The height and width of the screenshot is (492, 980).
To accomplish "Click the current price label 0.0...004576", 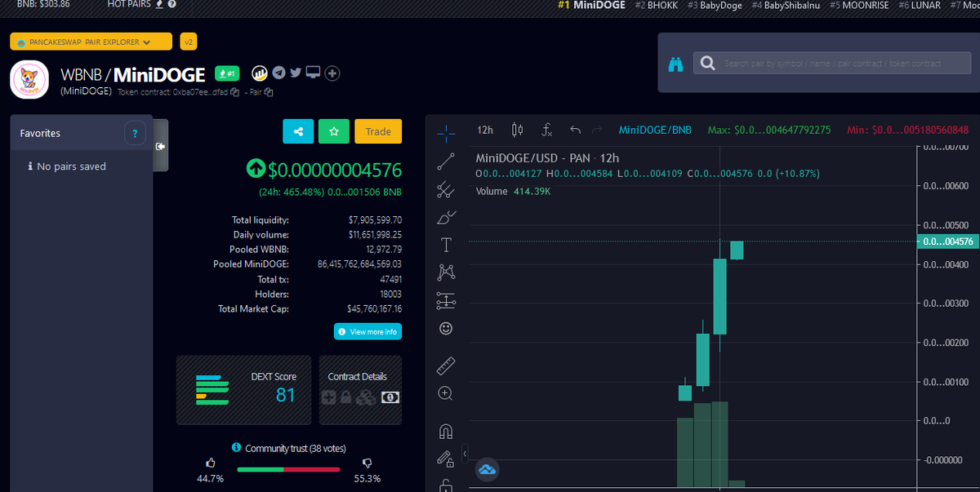I will click(947, 242).
